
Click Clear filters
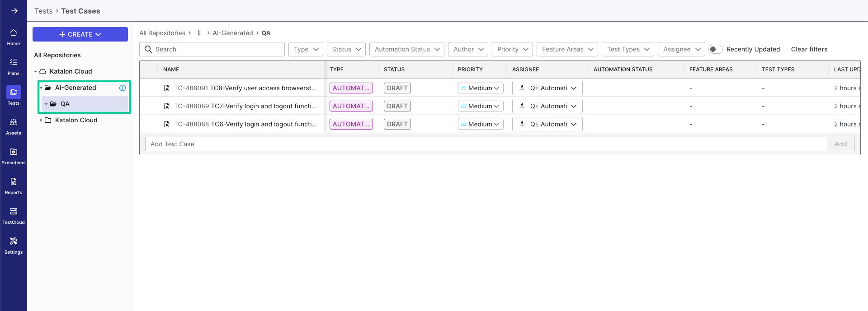[809, 49]
